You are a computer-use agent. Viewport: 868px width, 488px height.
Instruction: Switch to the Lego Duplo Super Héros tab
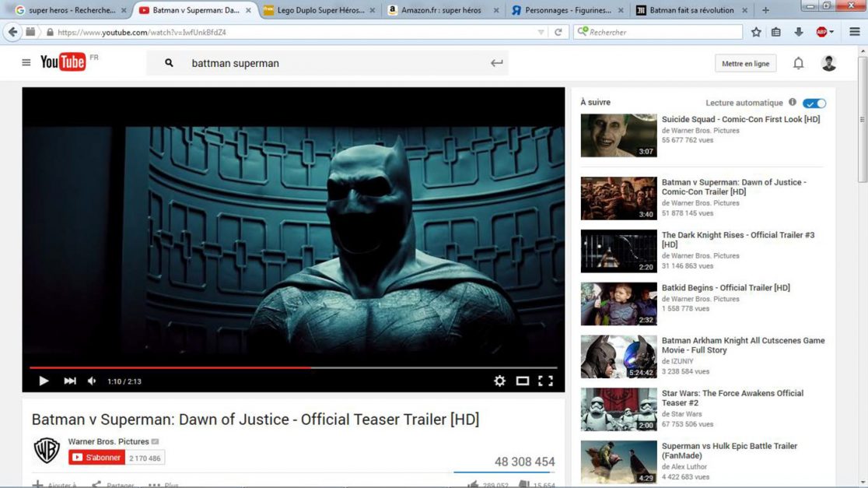coord(319,10)
